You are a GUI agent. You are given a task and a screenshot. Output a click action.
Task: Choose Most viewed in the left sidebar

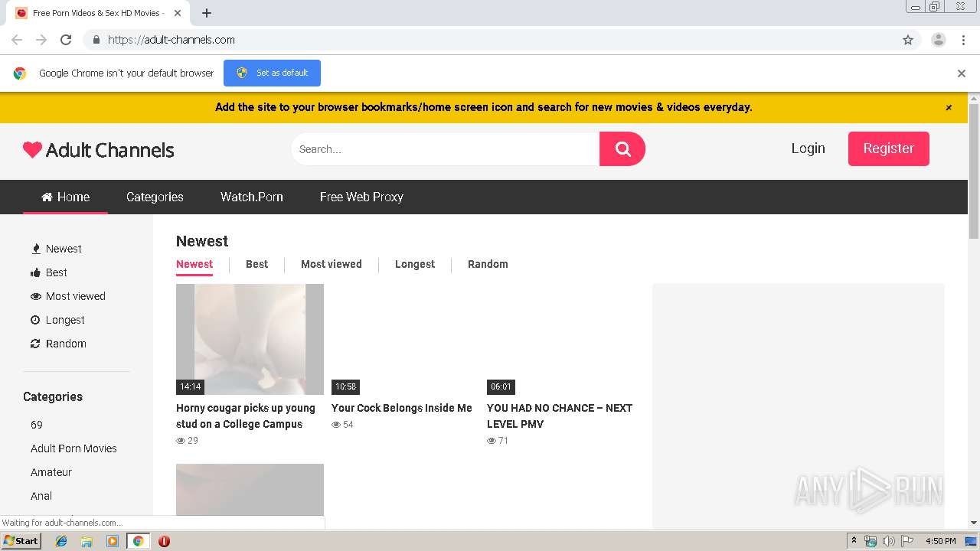point(68,296)
